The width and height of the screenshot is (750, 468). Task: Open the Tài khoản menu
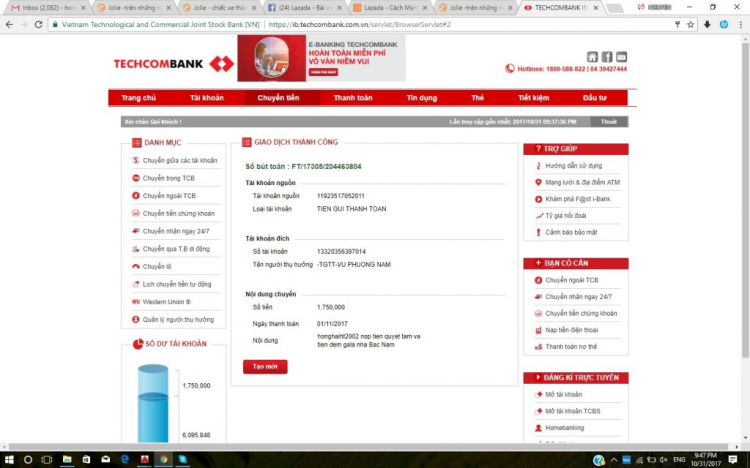[x=207, y=98]
